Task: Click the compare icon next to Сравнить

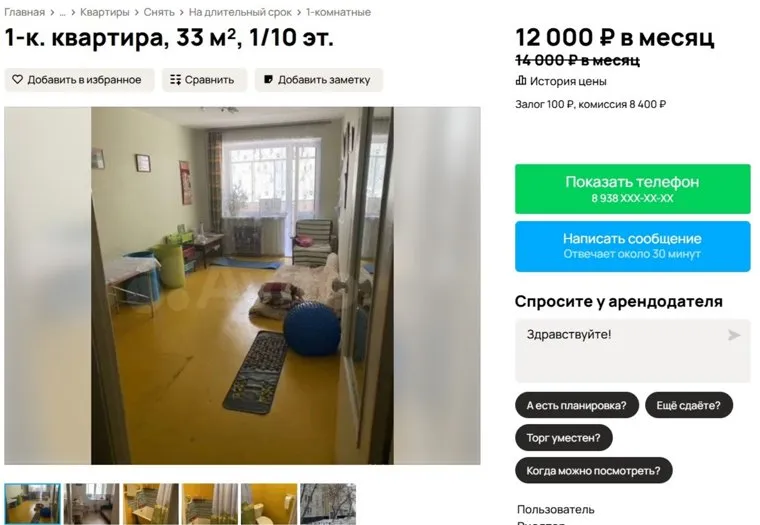Action: click(x=175, y=80)
